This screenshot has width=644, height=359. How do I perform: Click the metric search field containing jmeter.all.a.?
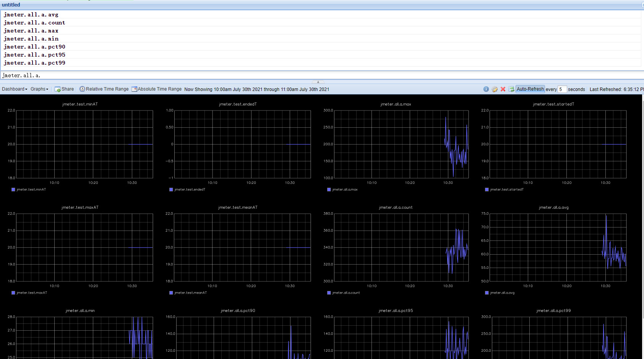click(153, 75)
